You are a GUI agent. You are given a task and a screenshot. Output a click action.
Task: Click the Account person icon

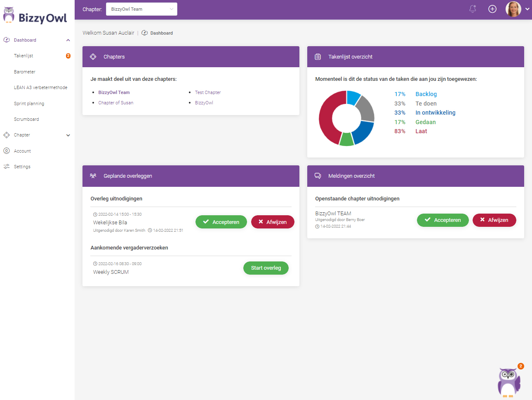tap(7, 151)
